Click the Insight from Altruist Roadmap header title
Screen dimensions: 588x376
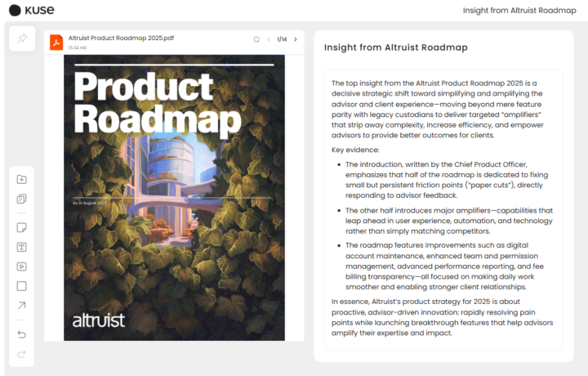coord(519,10)
